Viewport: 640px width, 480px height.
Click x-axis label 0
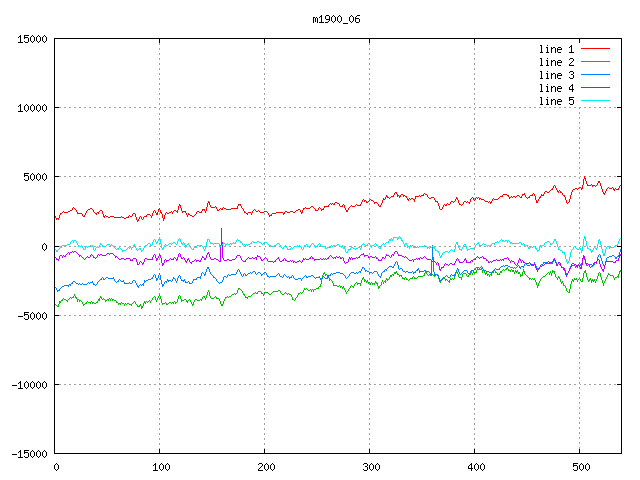(x=56, y=467)
